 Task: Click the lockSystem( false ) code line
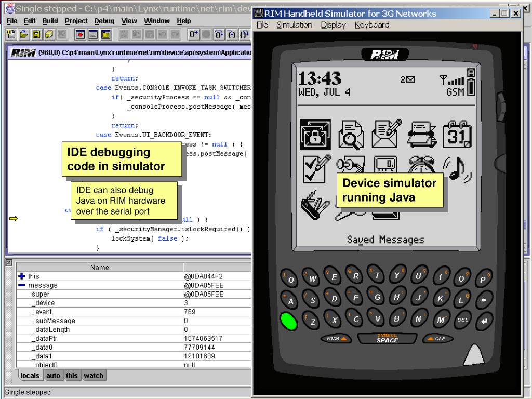point(150,238)
